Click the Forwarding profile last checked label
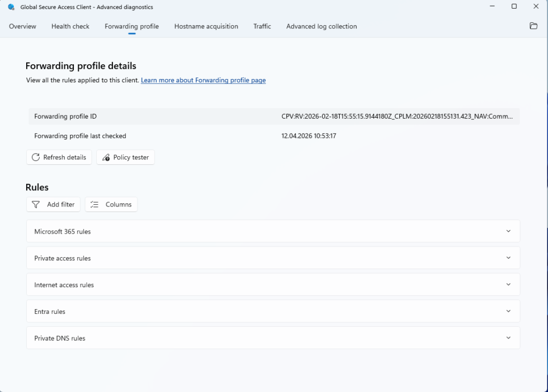The width and height of the screenshot is (548, 392). pyautogui.click(x=80, y=136)
